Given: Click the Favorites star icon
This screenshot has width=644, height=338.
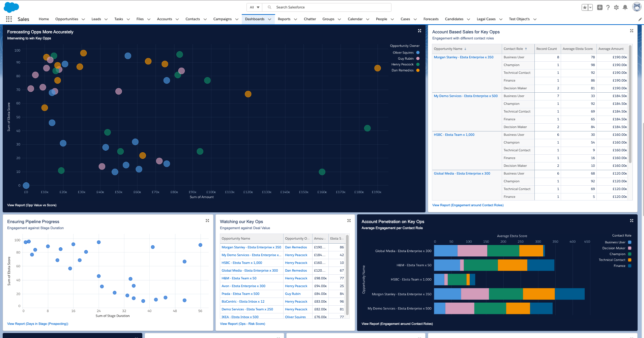Looking at the screenshot, I should tap(585, 7).
